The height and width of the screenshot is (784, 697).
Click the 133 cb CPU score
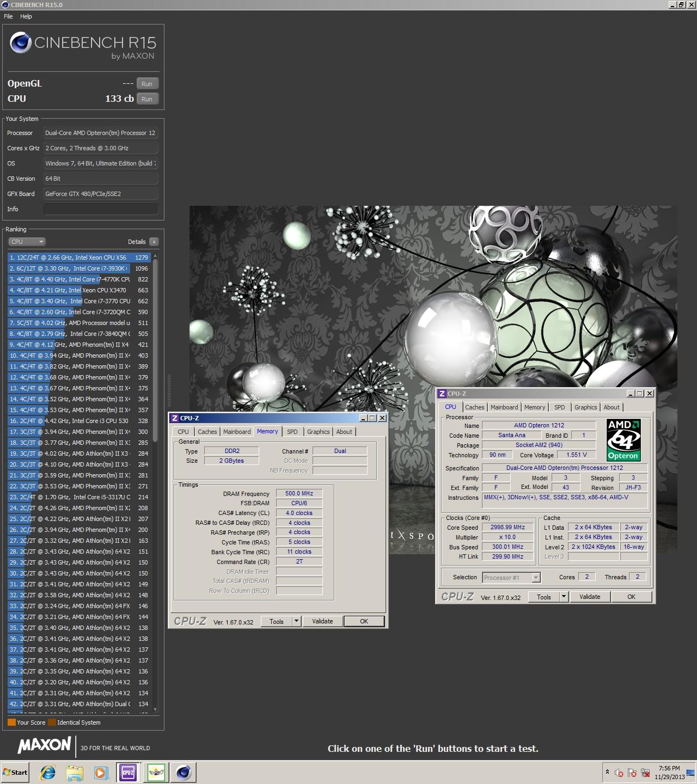[119, 99]
